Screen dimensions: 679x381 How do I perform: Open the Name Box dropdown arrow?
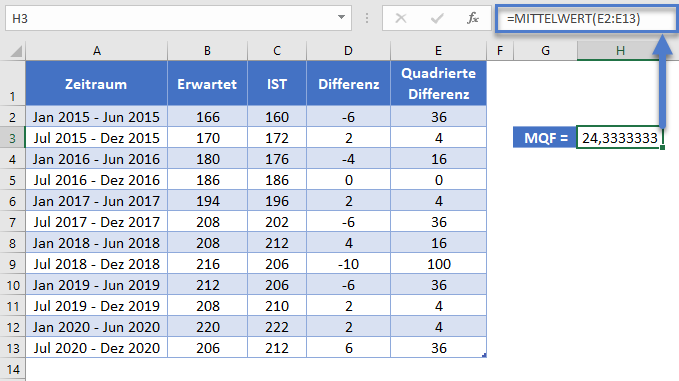[x=341, y=18]
